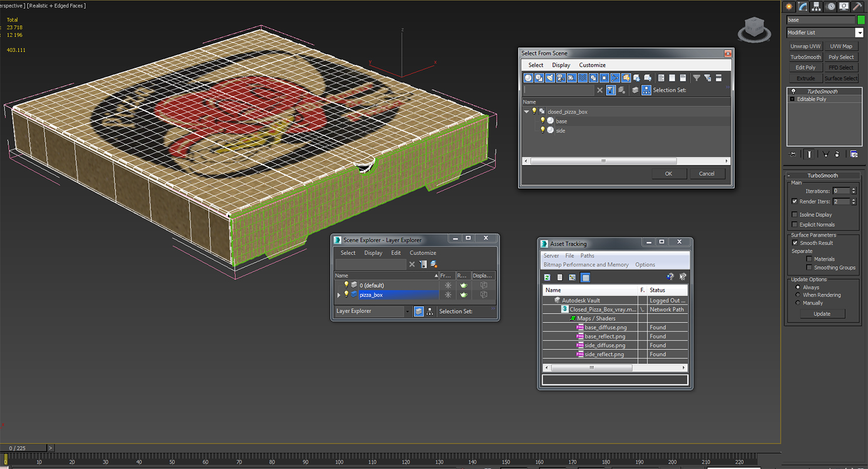Screen dimensions: 868x469
Task: Open Select menu in Select From Scene
Action: [x=536, y=65]
